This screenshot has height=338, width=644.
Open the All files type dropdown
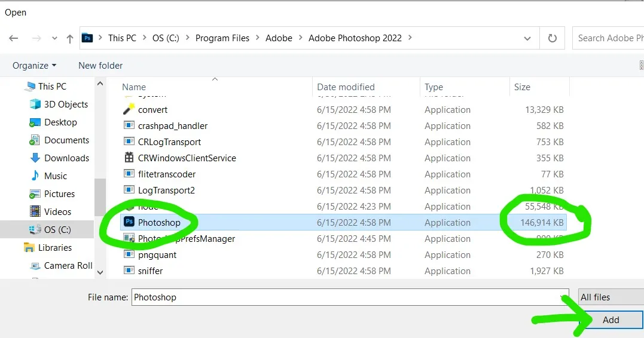click(x=610, y=297)
